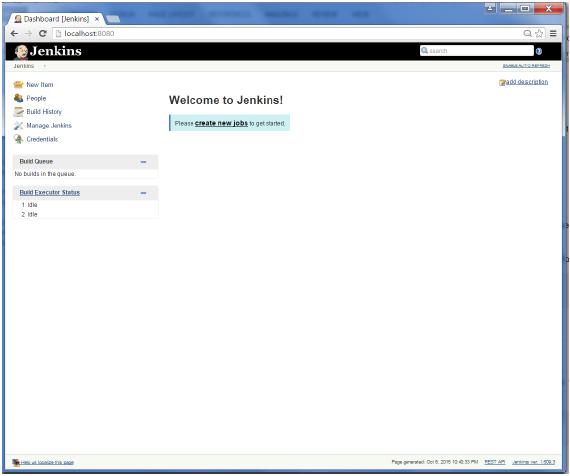Bookmark the page with star icon
570x476 pixels.
click(x=539, y=33)
